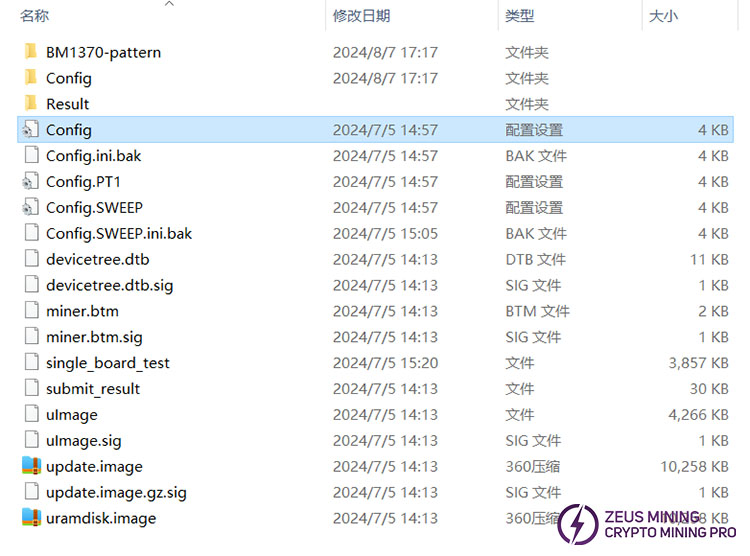This screenshot has height=556, width=750.
Task: Click the Config.SWEEP gear file icon
Action: 30,208
